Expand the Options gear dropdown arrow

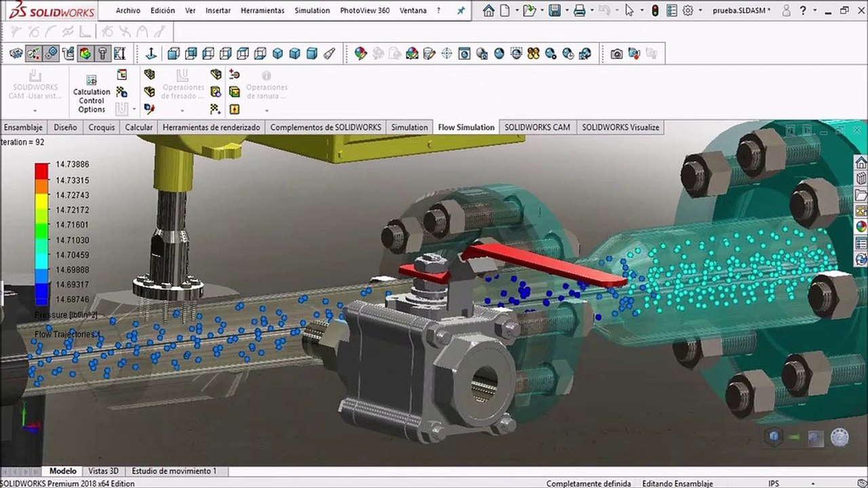pos(701,11)
